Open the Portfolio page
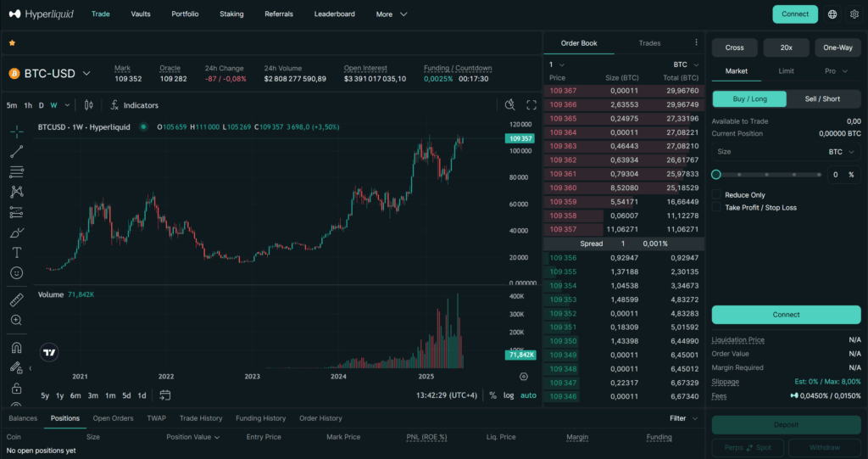The width and height of the screenshot is (868, 459). coord(185,14)
